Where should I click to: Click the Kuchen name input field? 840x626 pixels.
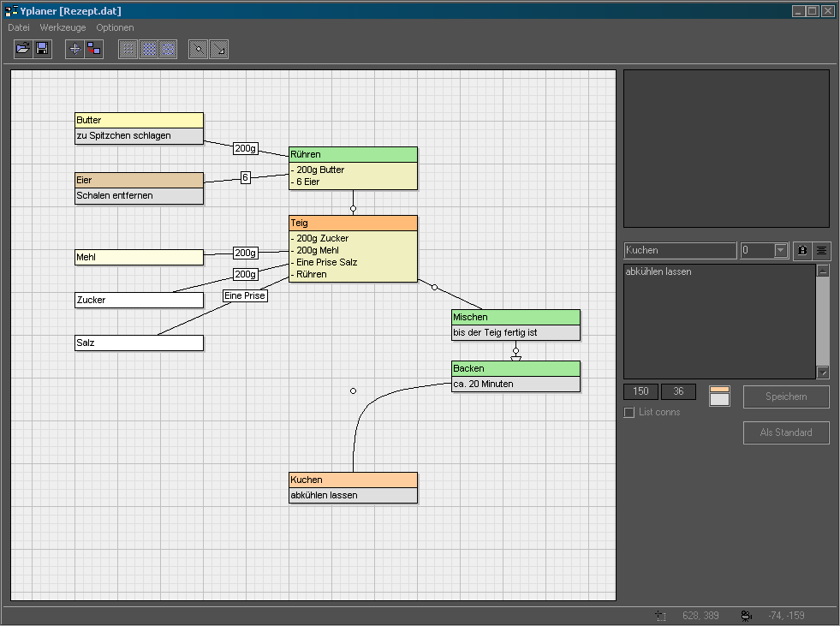click(x=680, y=251)
